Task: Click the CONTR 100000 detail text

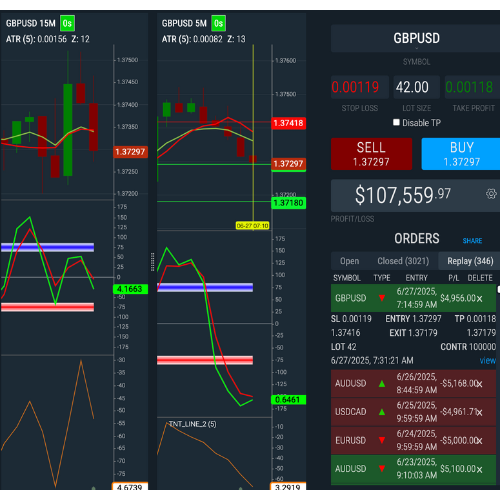Action: pos(468,347)
